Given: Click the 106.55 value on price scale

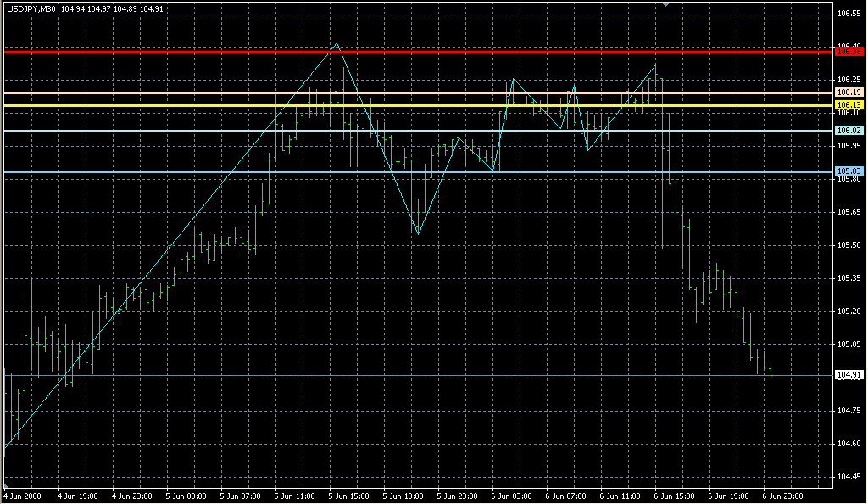Looking at the screenshot, I should coord(849,14).
